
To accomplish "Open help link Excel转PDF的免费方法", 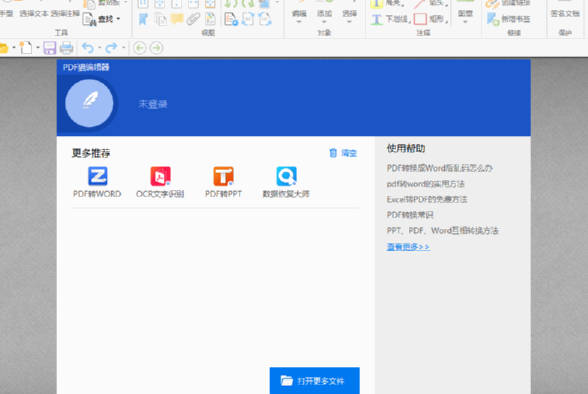I will (427, 199).
